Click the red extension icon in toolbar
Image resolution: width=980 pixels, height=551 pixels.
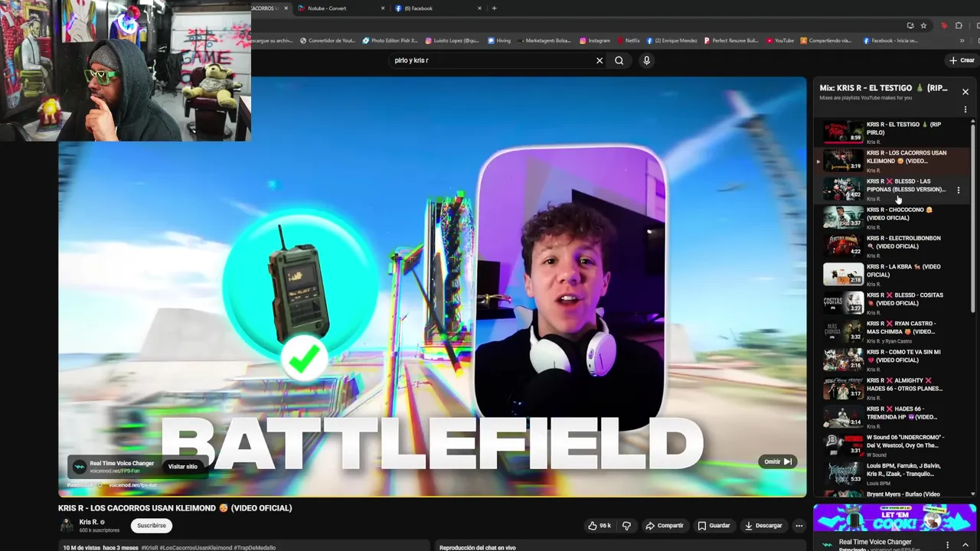click(x=944, y=25)
